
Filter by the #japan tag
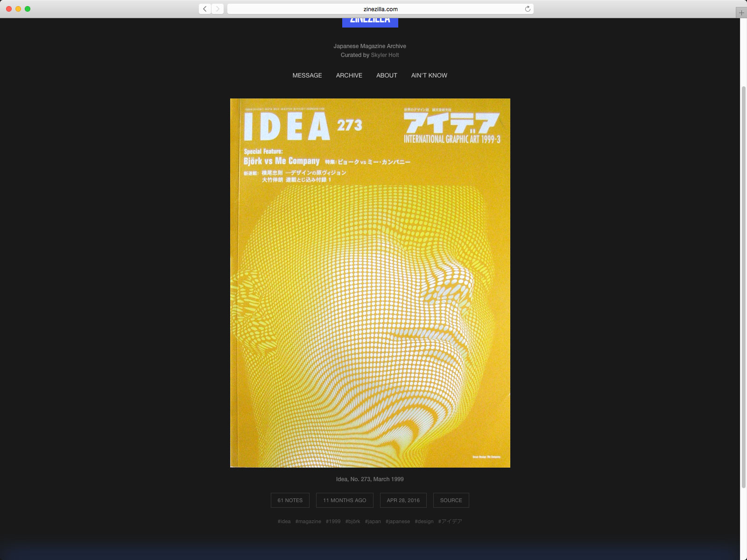[x=373, y=521]
